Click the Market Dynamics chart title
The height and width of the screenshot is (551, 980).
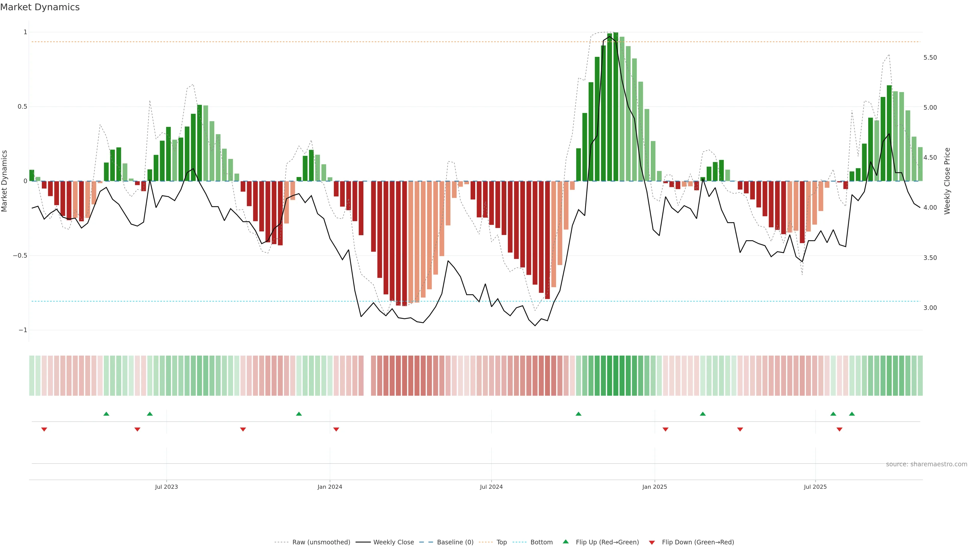click(x=40, y=7)
